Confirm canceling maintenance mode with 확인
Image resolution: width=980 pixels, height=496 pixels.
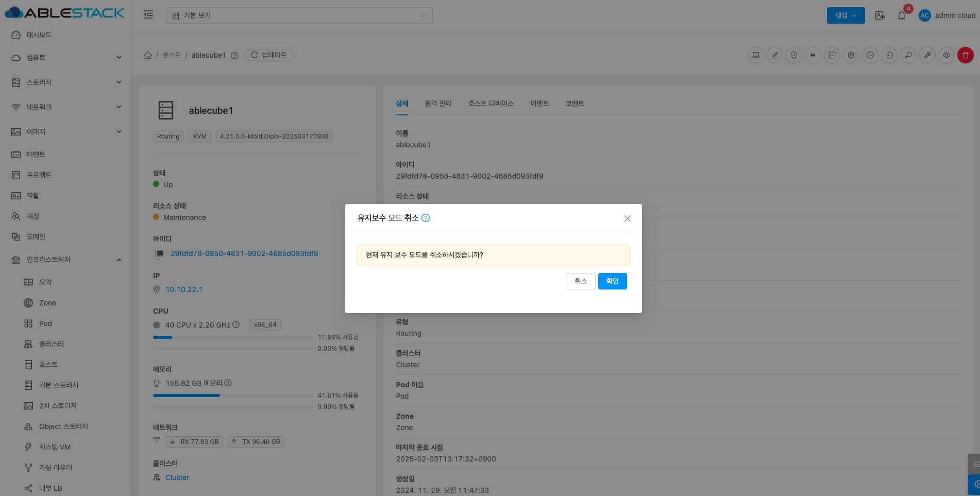pyautogui.click(x=612, y=281)
